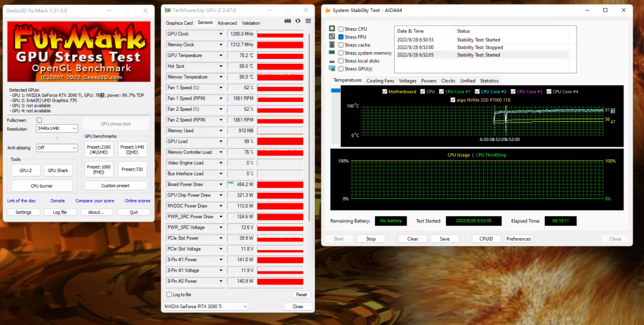Viewport: 644px width, 325px height.
Task: Click the Donate link in FurMark
Action: click(58, 201)
